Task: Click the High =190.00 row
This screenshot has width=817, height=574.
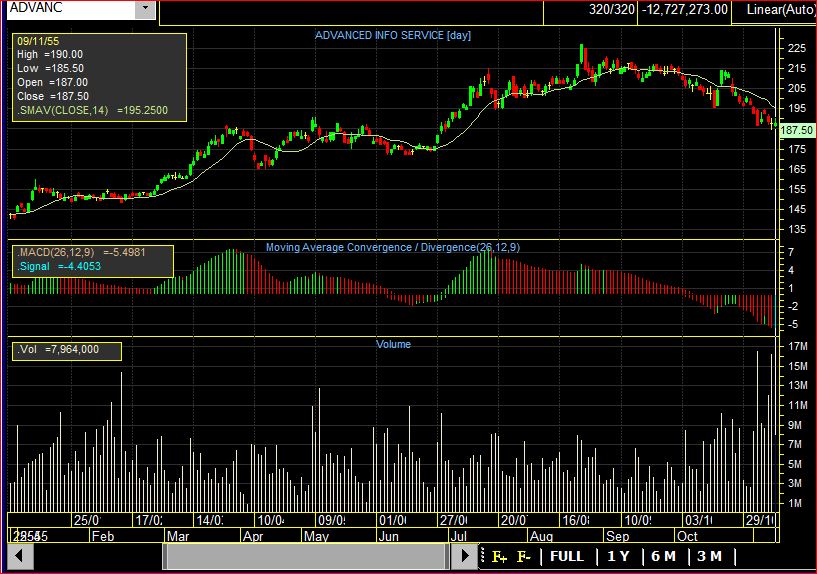Action: (x=50, y=55)
